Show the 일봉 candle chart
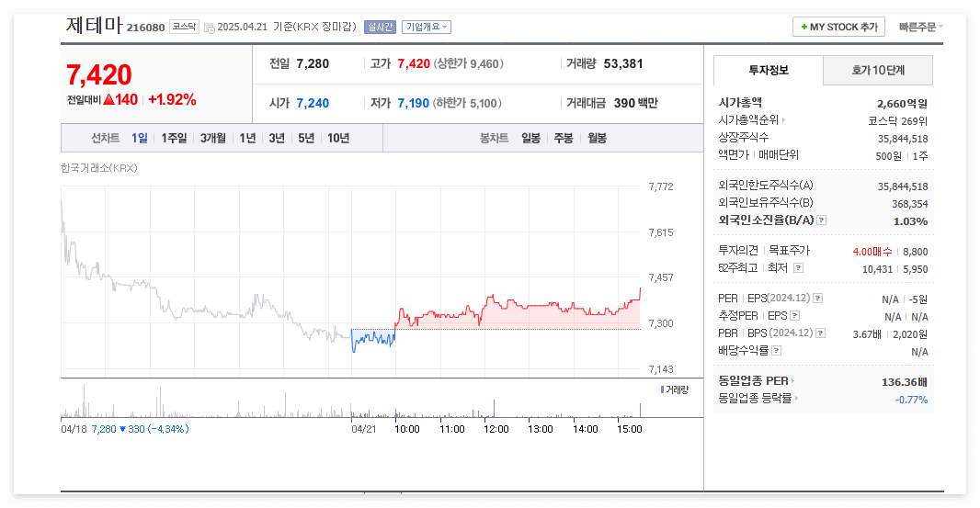 (x=530, y=138)
